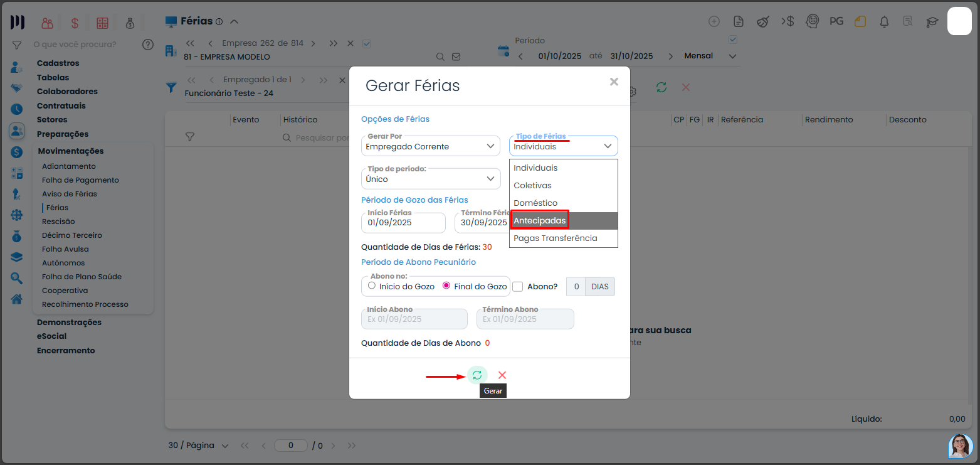The height and width of the screenshot is (465, 980).
Task: Open the Mensal period dropdown
Action: click(711, 56)
